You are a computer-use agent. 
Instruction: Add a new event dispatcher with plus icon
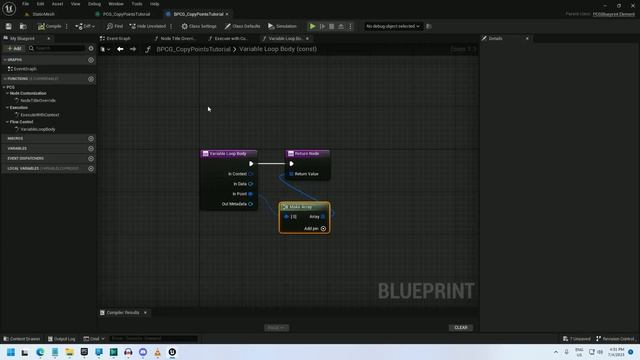click(x=91, y=158)
